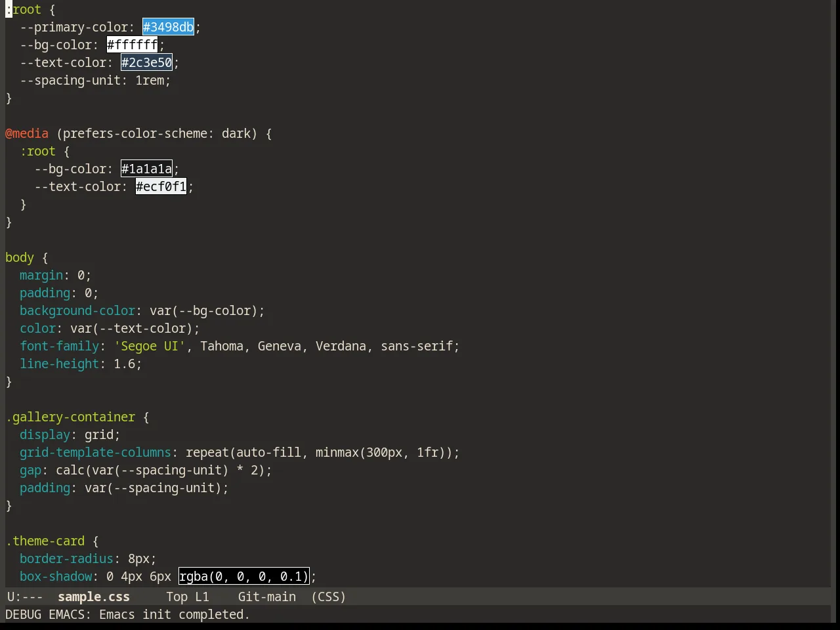Viewport: 840px width, 630px height.
Task: Click the nested :root selector inside @media
Action: (38, 151)
